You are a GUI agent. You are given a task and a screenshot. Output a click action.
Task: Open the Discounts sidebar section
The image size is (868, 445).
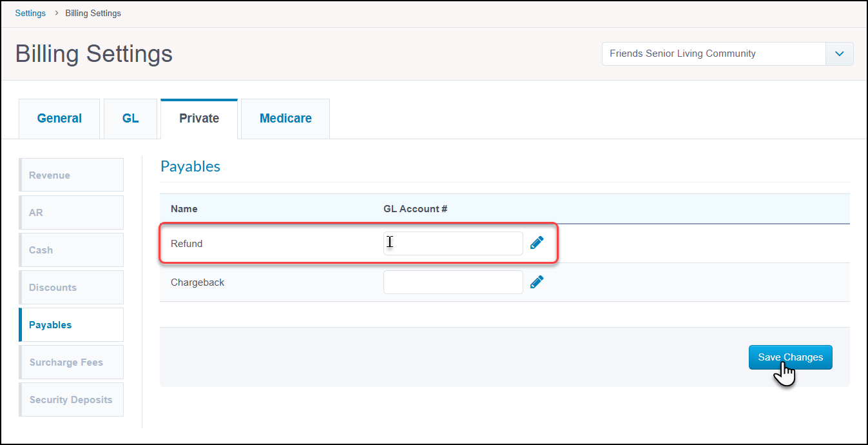pyautogui.click(x=71, y=287)
